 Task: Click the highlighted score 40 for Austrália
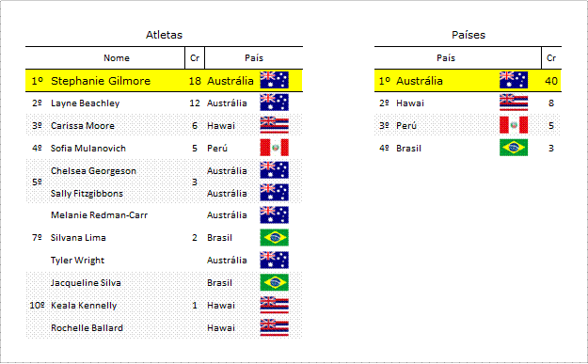click(551, 81)
